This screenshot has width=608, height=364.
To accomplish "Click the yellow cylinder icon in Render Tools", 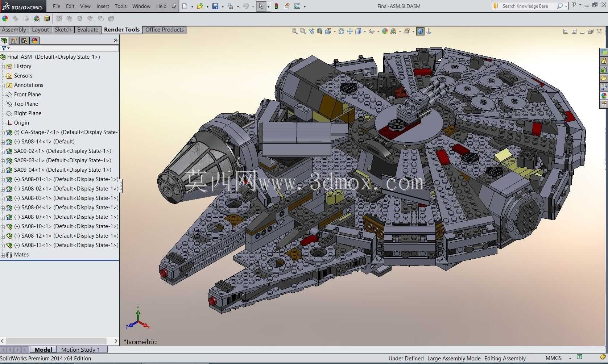I will (47, 18).
